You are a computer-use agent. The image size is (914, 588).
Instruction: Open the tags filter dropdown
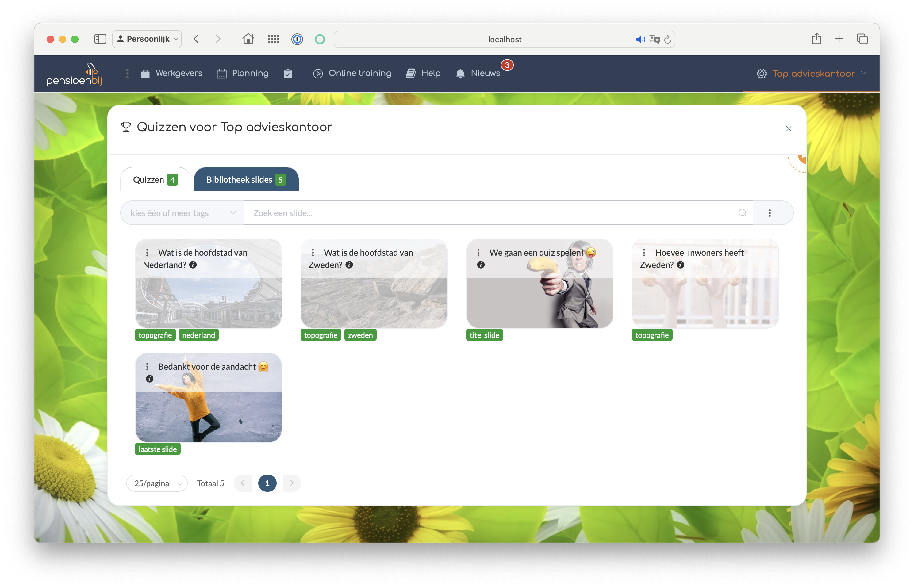tap(182, 213)
